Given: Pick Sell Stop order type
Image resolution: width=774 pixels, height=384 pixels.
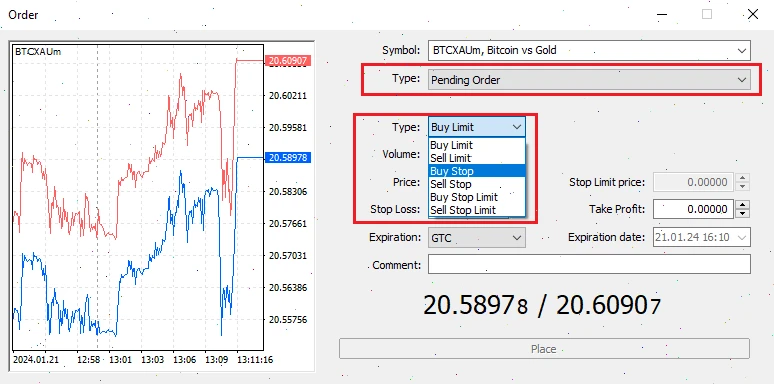Looking at the screenshot, I should [476, 184].
